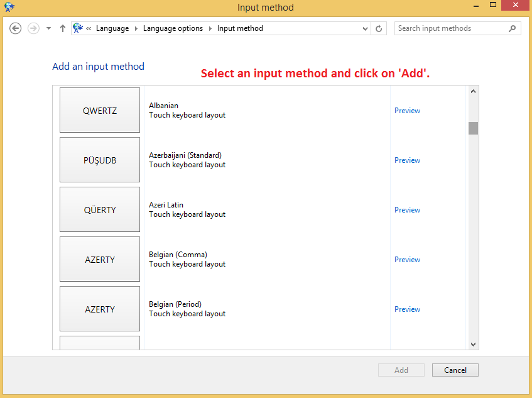Preview the Albanian keyboard layout
Viewport: 532px width, 398px height.
pos(407,111)
